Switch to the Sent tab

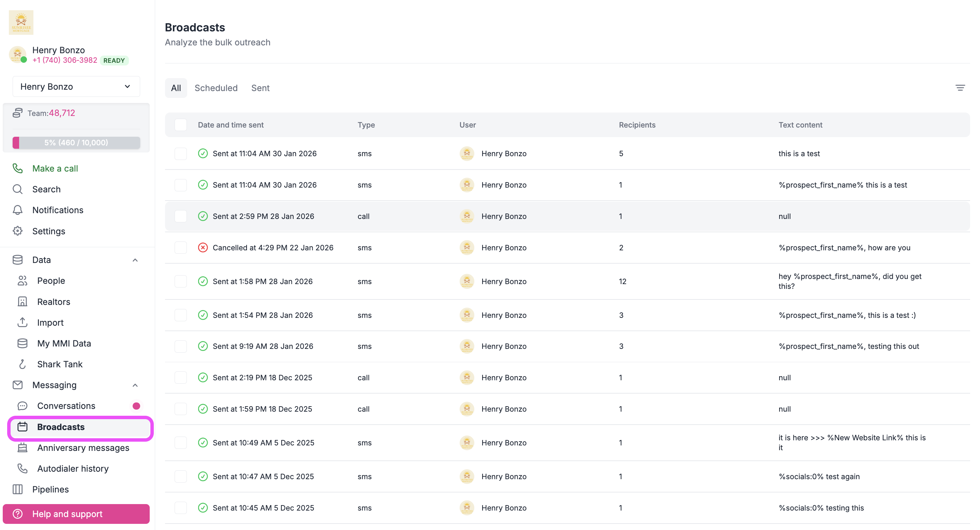(x=260, y=88)
